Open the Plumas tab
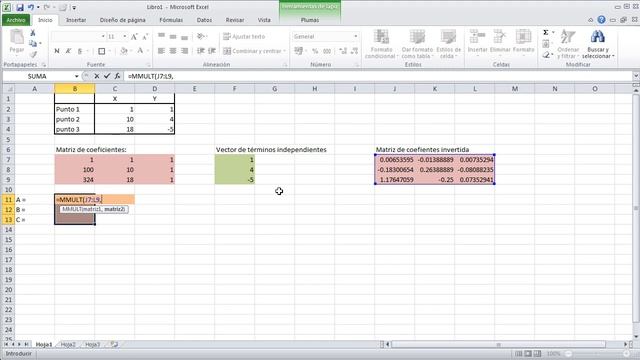Screen dimensions: 640x360 coord(310,20)
